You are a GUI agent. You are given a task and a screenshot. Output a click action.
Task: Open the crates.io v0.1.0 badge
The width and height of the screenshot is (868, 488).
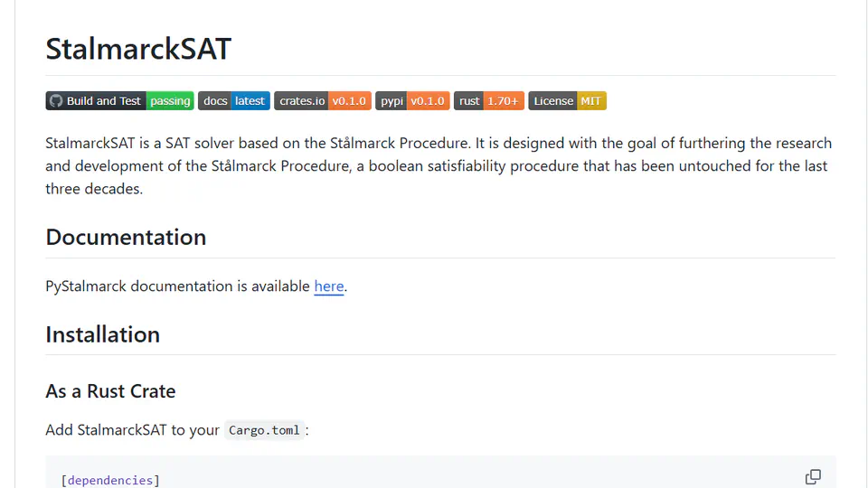point(323,100)
